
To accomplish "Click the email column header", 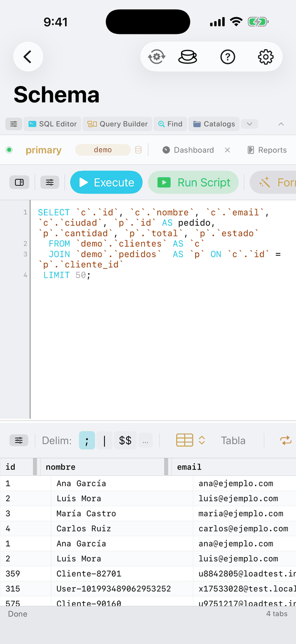I will click(234, 467).
